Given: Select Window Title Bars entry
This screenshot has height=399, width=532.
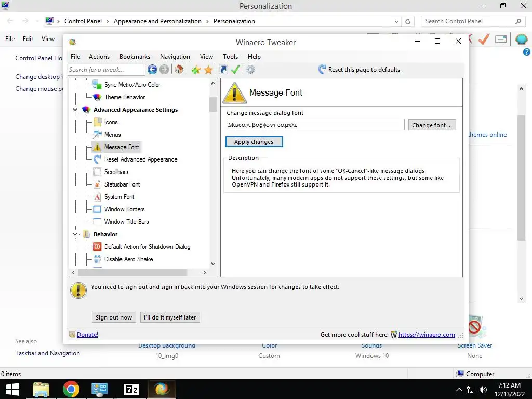Looking at the screenshot, I should coord(127,222).
